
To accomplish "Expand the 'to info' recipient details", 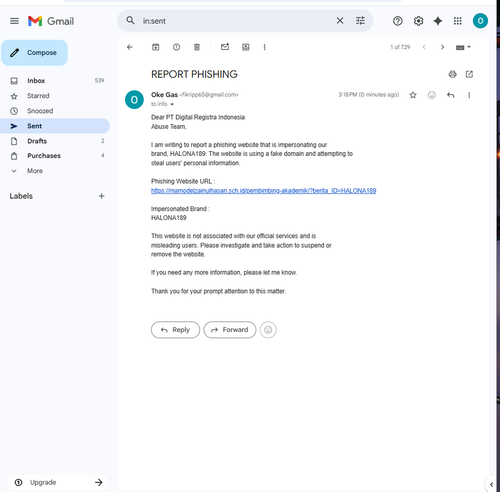I will coord(172,104).
